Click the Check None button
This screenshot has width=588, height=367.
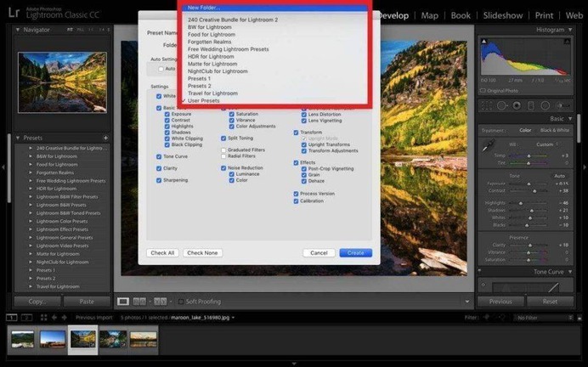tap(202, 253)
